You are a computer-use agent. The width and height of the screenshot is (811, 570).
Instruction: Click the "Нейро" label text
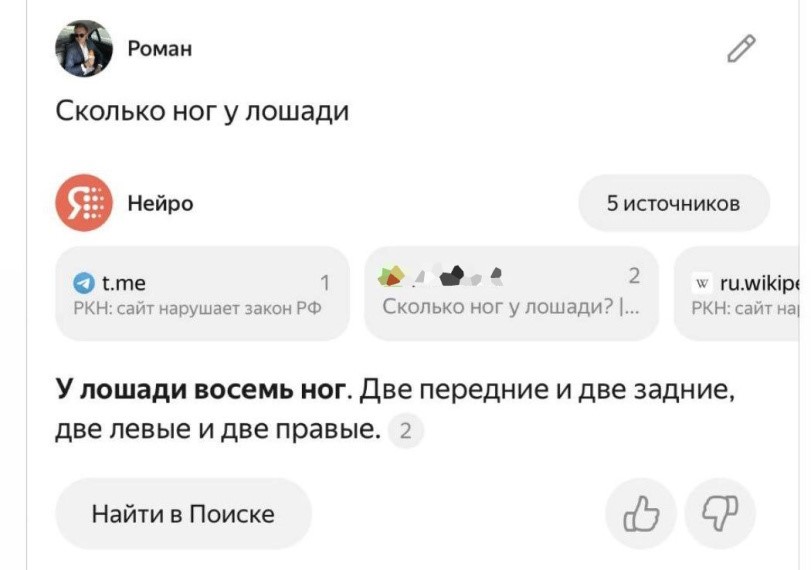point(160,204)
